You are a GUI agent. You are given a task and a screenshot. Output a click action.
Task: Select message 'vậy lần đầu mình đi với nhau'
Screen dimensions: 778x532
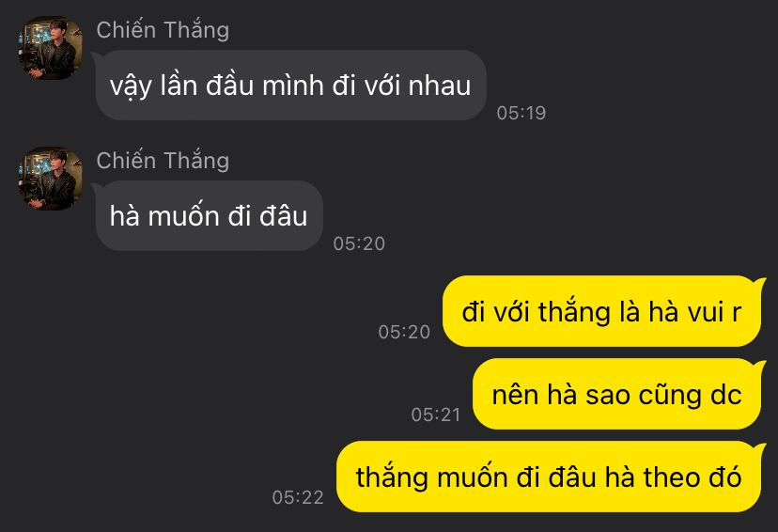click(290, 85)
